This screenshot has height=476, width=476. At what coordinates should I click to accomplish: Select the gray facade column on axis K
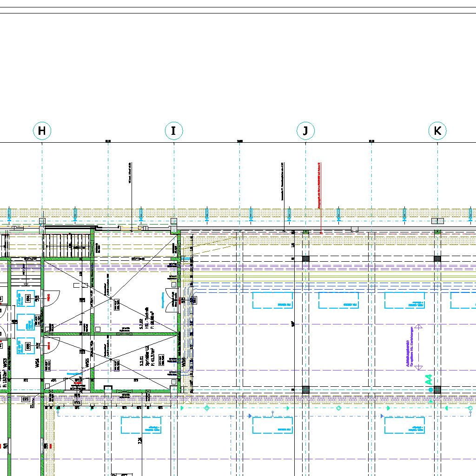pos(437,221)
